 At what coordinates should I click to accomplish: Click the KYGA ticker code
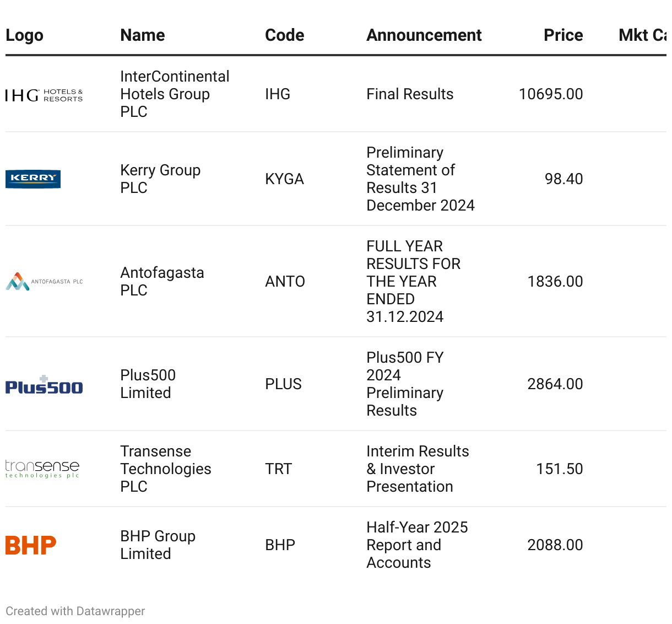point(284,179)
